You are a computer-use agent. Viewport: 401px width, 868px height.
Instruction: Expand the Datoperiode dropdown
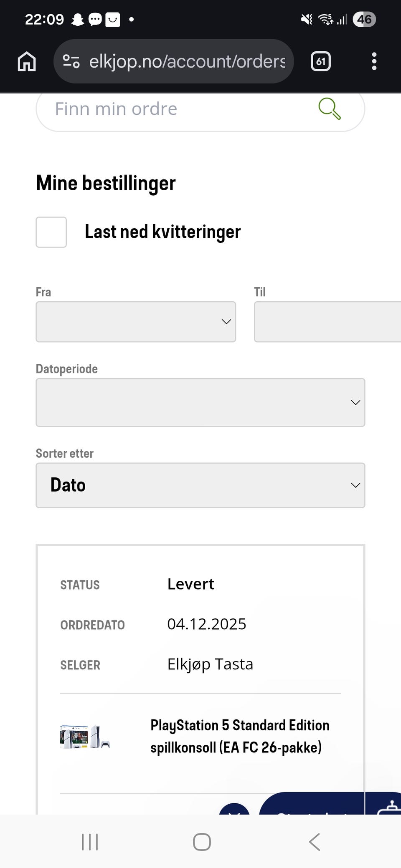tap(200, 402)
